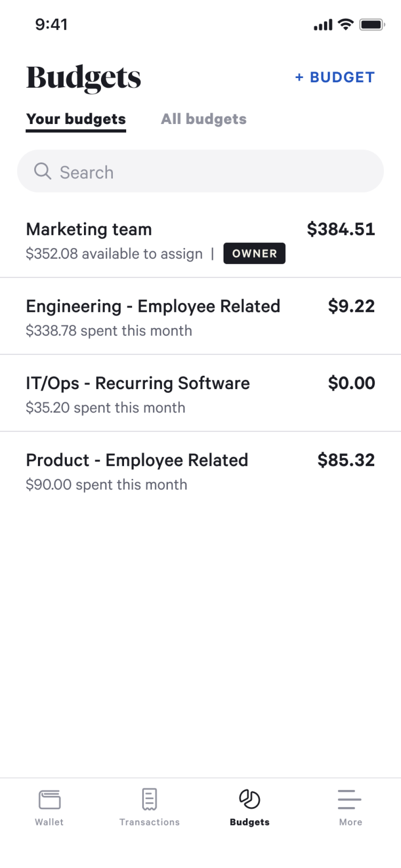Screen dimensions: 401x868
Task: Tap the Wallet card icon
Action: click(49, 800)
